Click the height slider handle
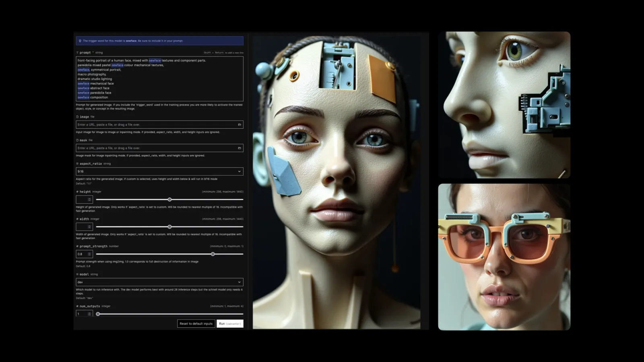644x362 pixels. coord(169,200)
